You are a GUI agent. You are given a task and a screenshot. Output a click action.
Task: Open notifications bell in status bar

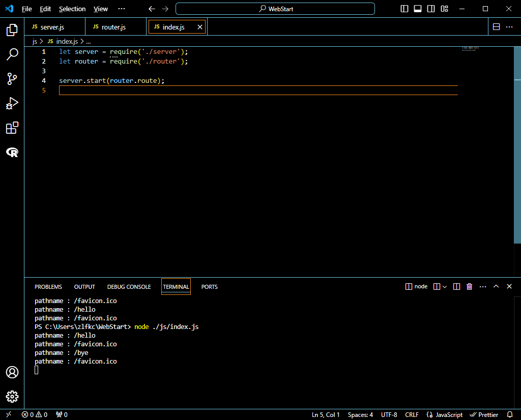(510, 414)
